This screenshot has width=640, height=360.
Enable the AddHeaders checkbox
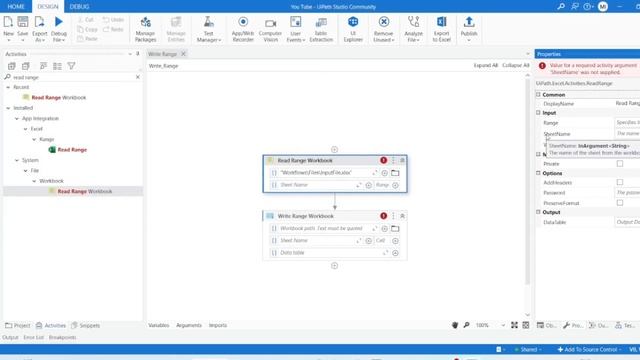click(620, 182)
